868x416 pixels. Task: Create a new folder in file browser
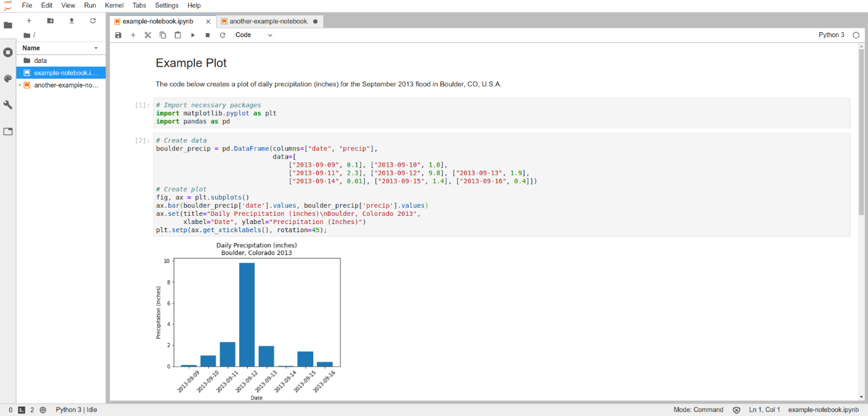[x=50, y=21]
